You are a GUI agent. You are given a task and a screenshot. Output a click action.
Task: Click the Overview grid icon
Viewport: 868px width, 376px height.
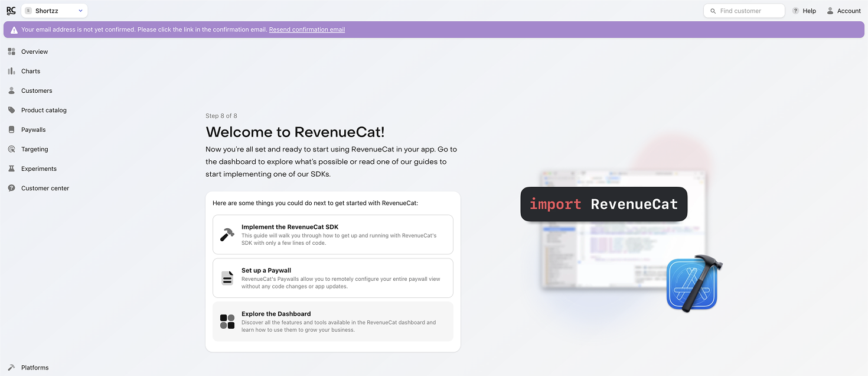[x=11, y=51]
